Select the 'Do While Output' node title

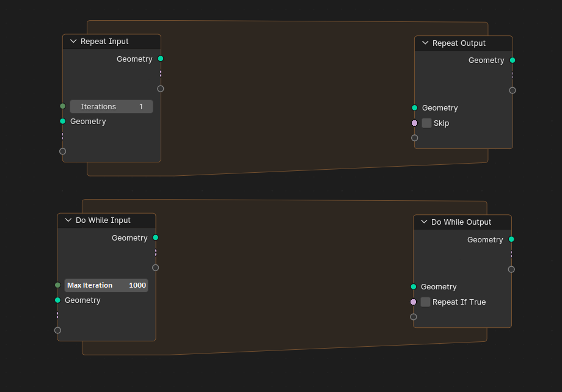(x=461, y=222)
